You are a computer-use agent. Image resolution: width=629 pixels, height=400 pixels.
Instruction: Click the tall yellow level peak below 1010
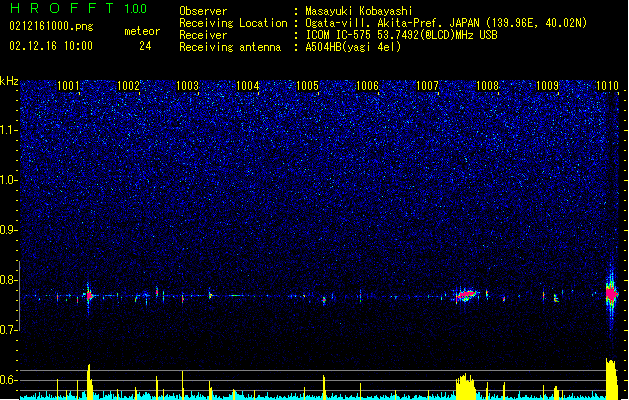pos(611,379)
